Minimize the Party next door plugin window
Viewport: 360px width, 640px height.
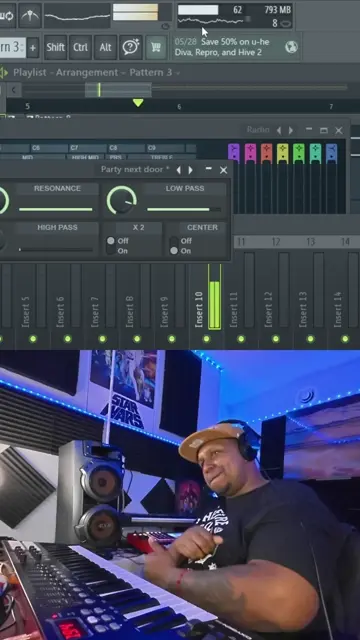pyautogui.click(x=209, y=169)
